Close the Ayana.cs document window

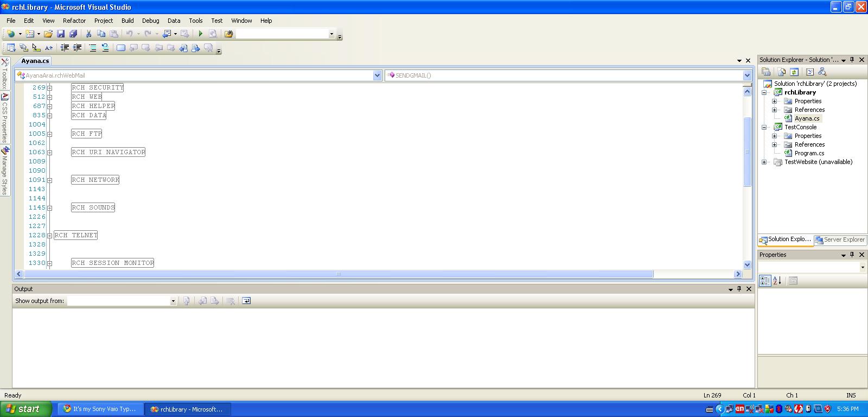coord(748,60)
